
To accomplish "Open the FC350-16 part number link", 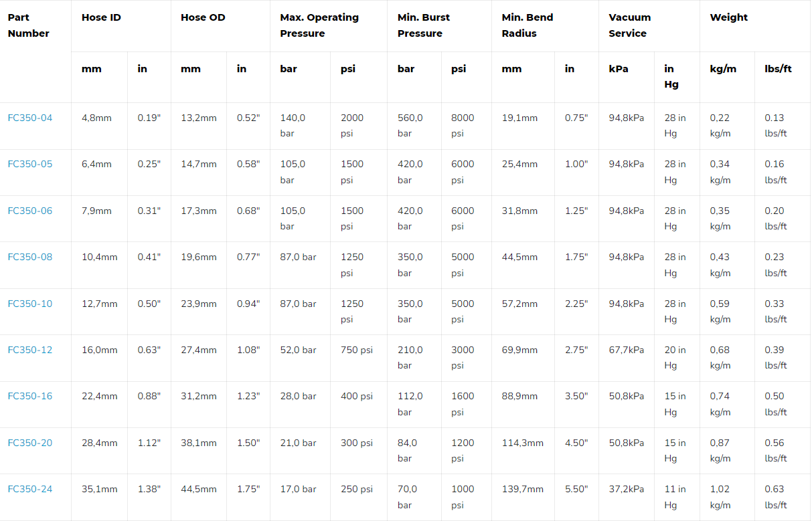I will pyautogui.click(x=30, y=396).
